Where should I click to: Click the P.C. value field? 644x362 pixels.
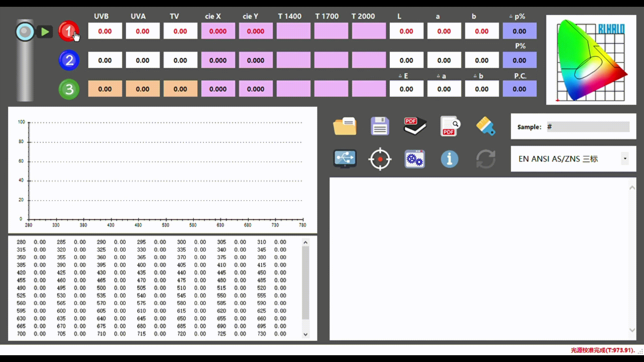tap(520, 89)
